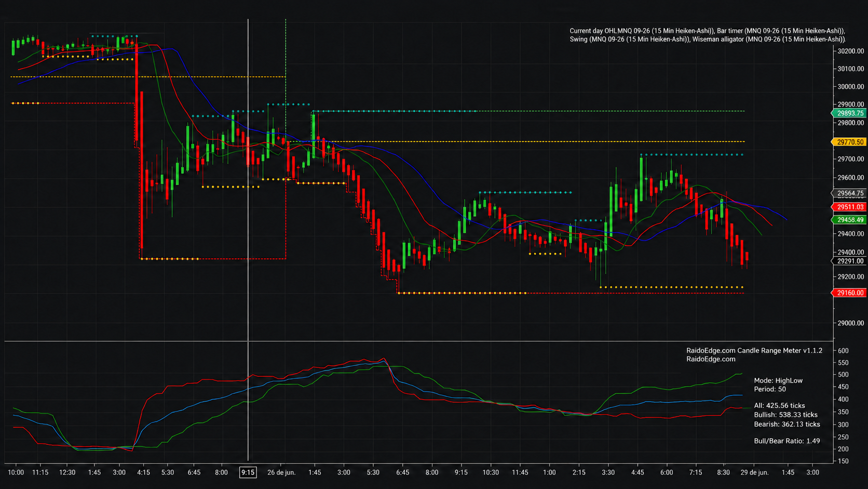Click the 8:30 time axis label
The width and height of the screenshot is (868, 489).
(x=723, y=472)
